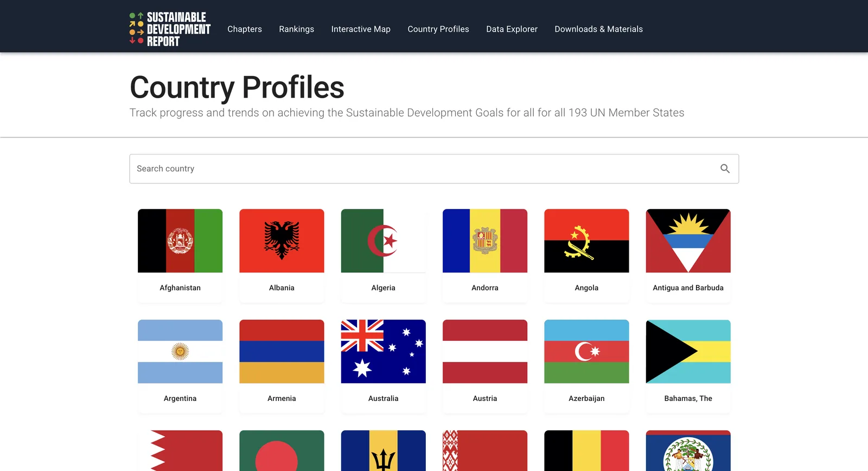Click the Azerbaijan country name
The image size is (868, 471).
586,399
